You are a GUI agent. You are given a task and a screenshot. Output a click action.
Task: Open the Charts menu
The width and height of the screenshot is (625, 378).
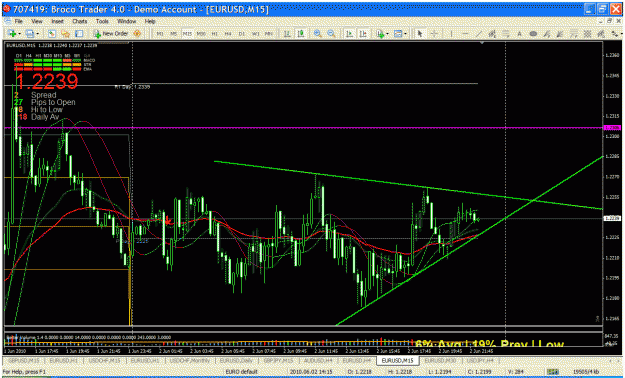(80, 21)
